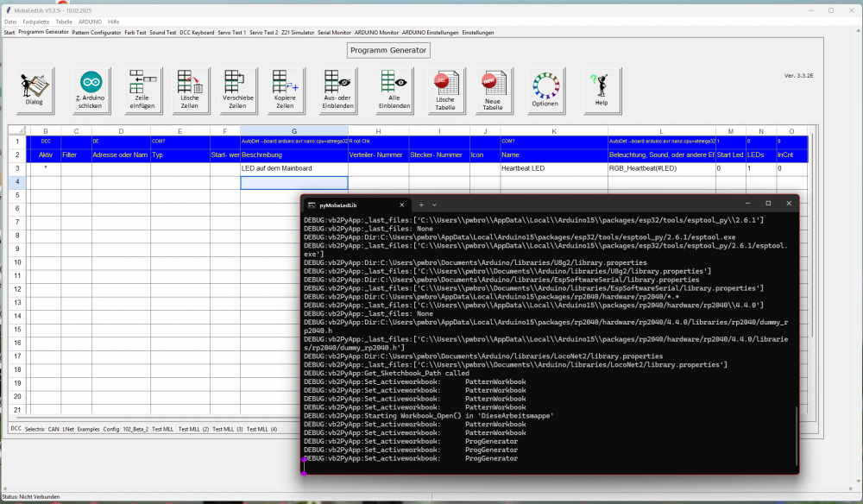
Task: Go to the DCC Keyboard tab
Action: point(197,33)
